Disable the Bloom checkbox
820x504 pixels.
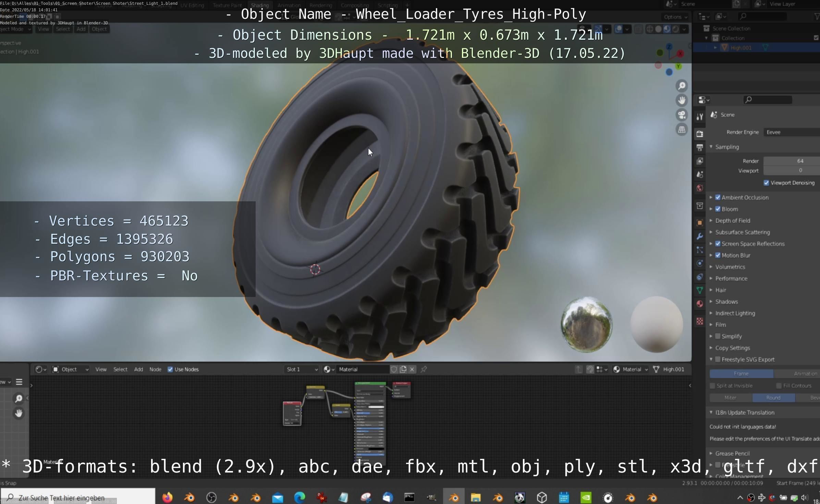tap(718, 209)
